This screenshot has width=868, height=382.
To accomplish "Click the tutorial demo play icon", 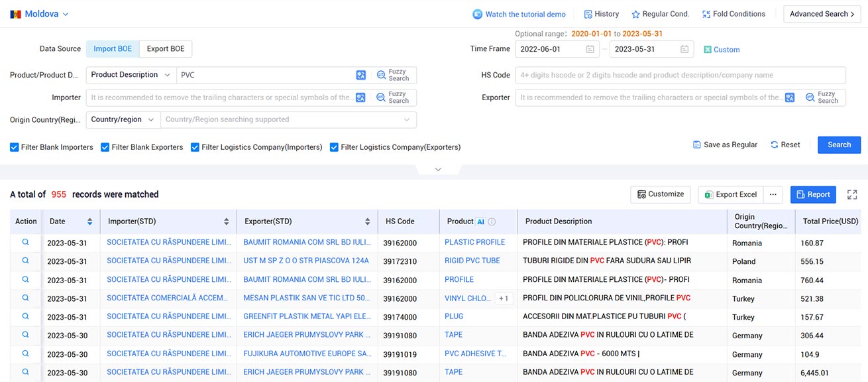I will pos(477,14).
